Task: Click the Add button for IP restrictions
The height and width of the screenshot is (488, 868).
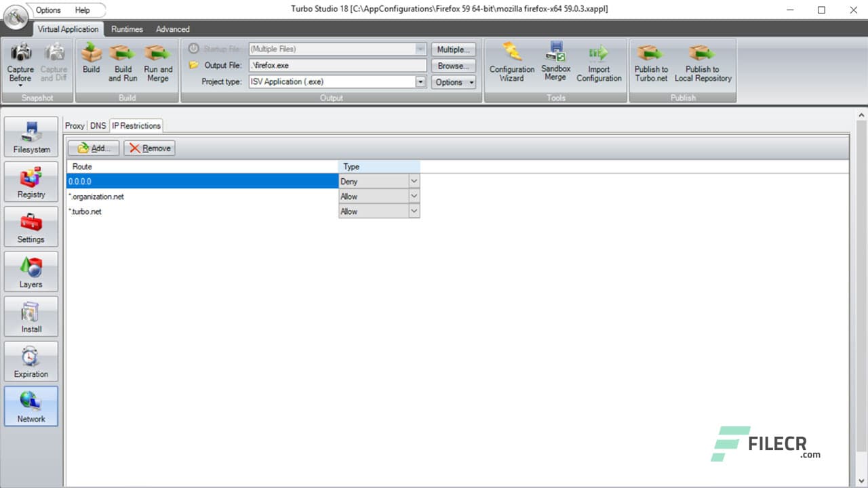Action: [93, 148]
